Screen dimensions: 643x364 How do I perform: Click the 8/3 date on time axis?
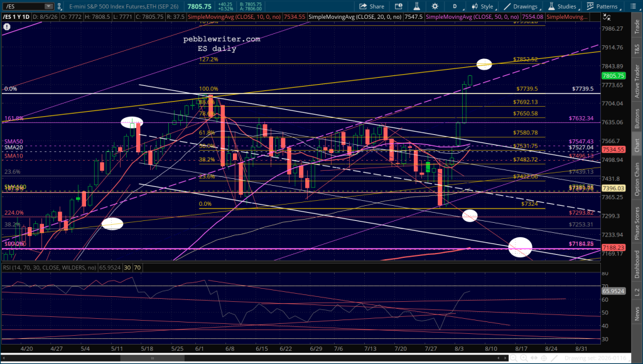459,349
